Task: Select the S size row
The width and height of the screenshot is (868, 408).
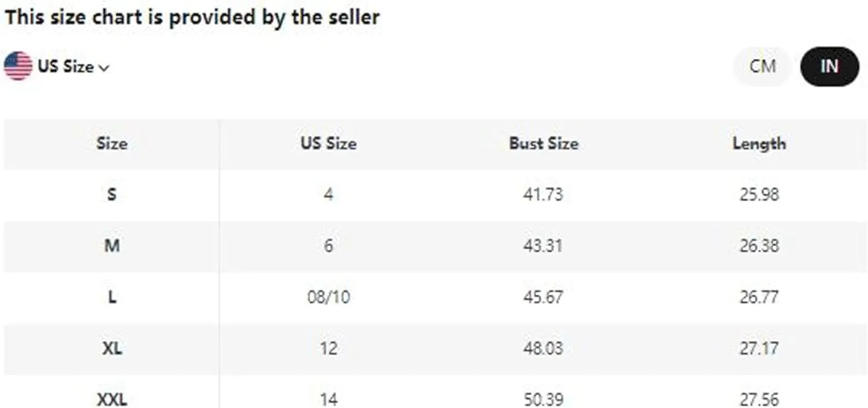Action: pyautogui.click(x=436, y=195)
